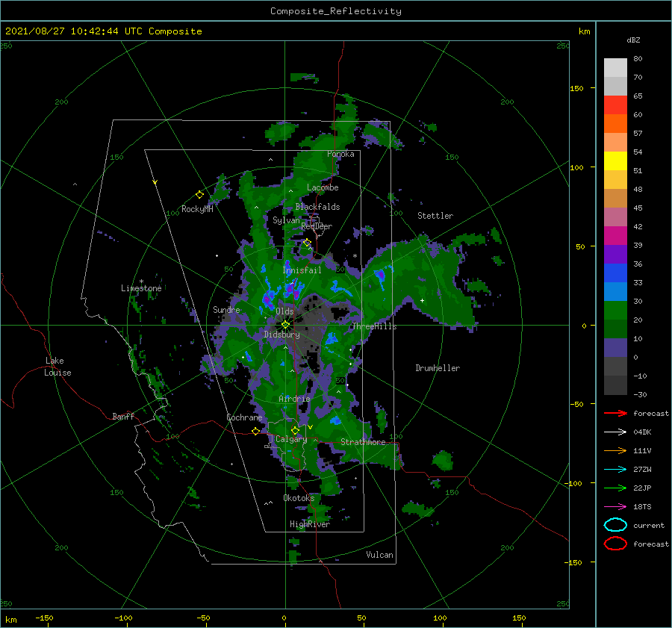Screen dimensions: 672x628
Task: Click the red forecast arrow in legend
Action: click(x=615, y=413)
